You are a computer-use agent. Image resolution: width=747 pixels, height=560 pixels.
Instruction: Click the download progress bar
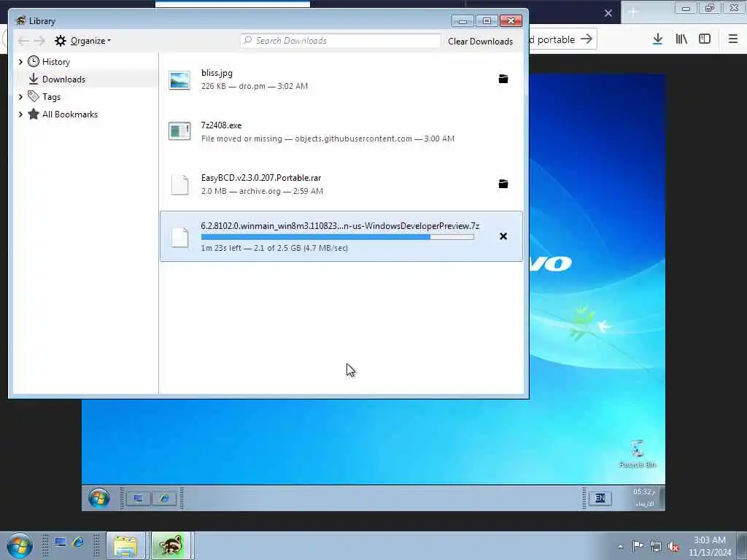click(337, 237)
